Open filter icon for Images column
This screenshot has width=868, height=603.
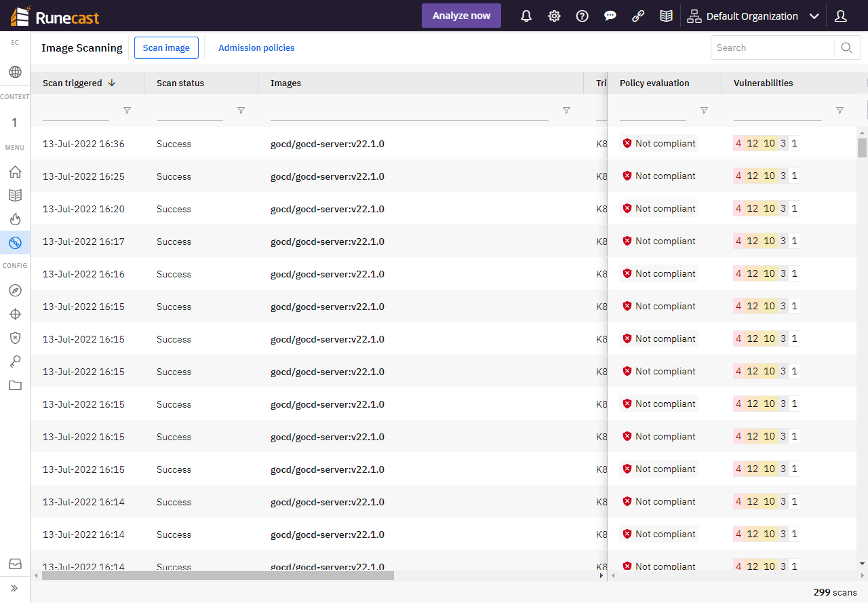(x=566, y=111)
